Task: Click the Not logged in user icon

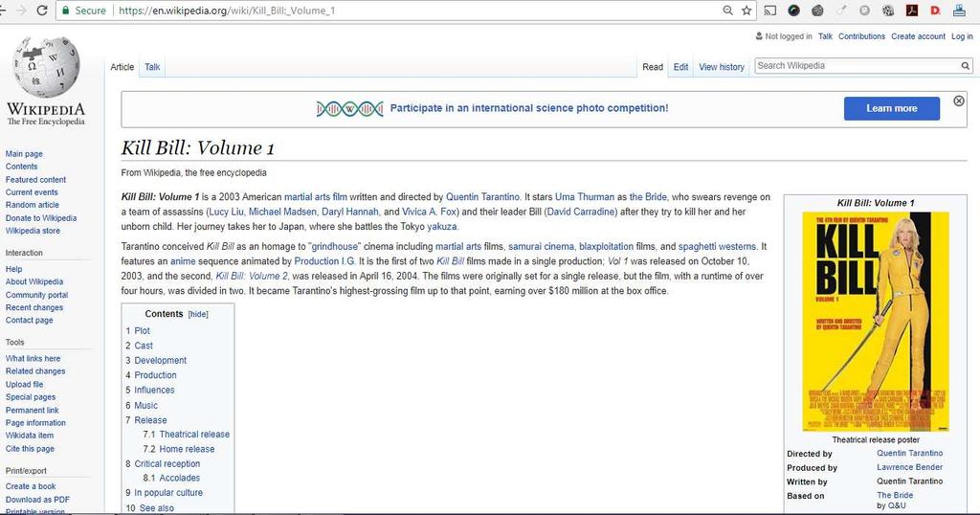Action: pyautogui.click(x=759, y=36)
